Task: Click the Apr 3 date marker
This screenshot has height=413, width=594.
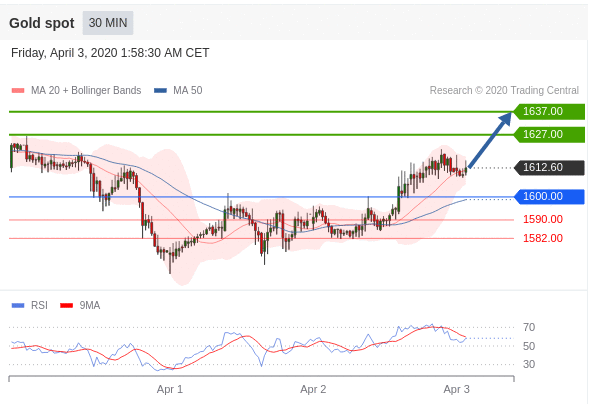Action: coord(456,390)
